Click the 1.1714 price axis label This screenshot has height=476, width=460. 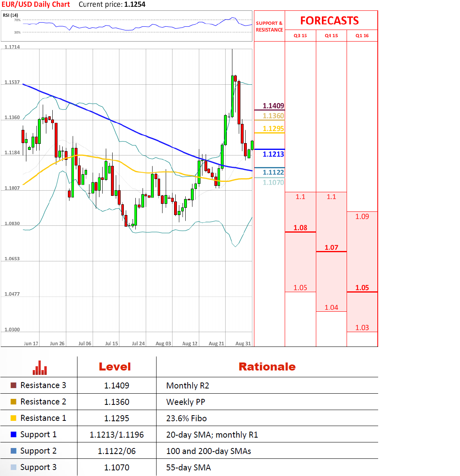(12, 47)
